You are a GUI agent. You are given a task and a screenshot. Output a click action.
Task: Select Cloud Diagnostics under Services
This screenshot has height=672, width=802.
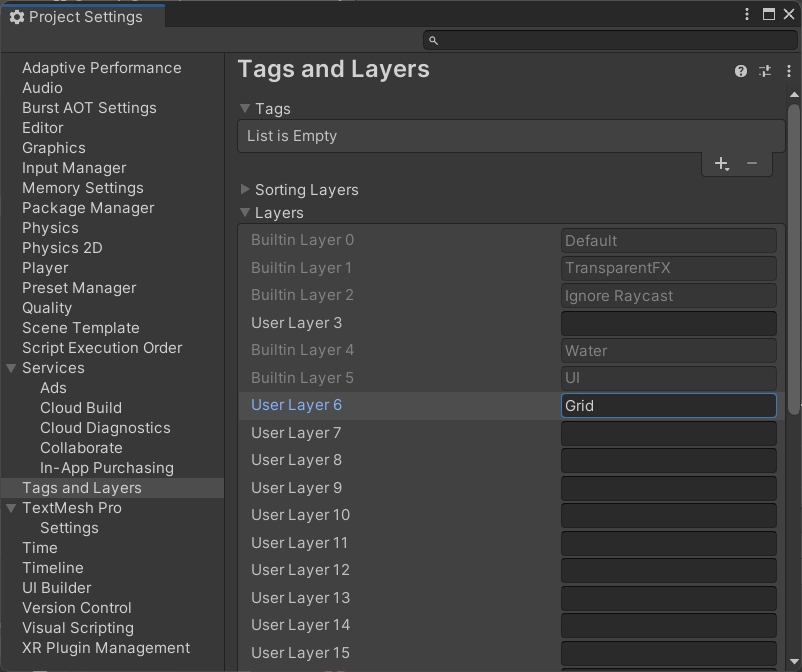click(105, 428)
